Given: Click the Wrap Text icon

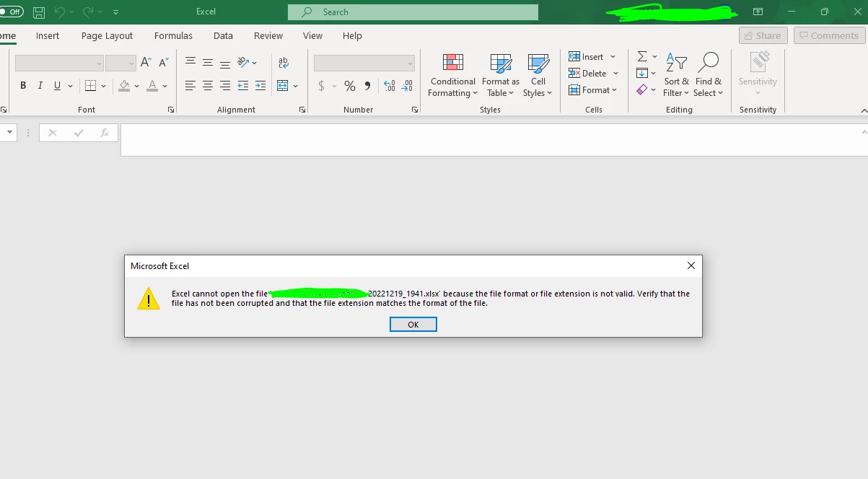Looking at the screenshot, I should 284,63.
